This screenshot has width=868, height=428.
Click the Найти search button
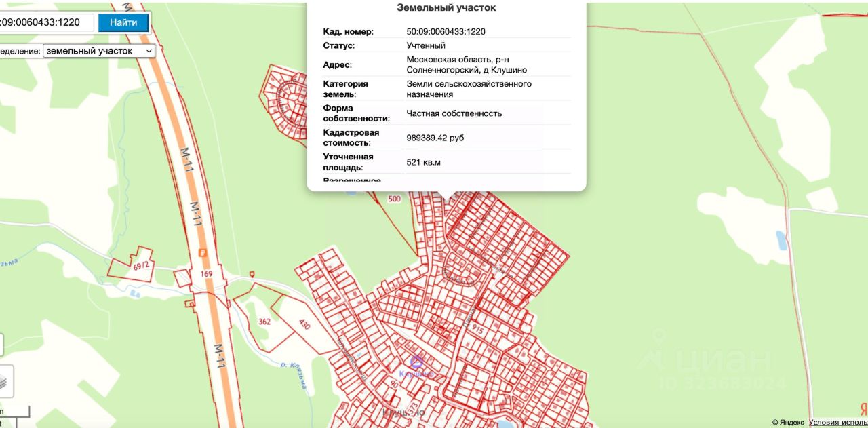coord(123,22)
